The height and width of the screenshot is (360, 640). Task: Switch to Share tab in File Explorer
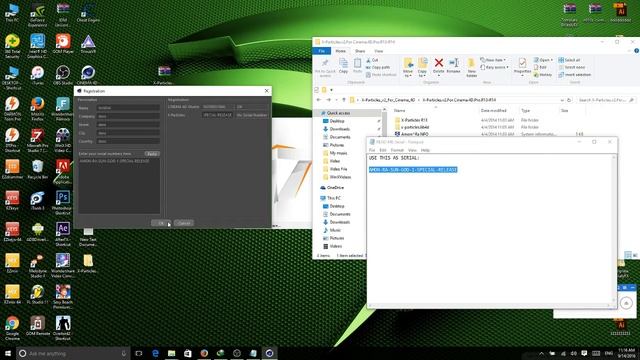(360, 51)
